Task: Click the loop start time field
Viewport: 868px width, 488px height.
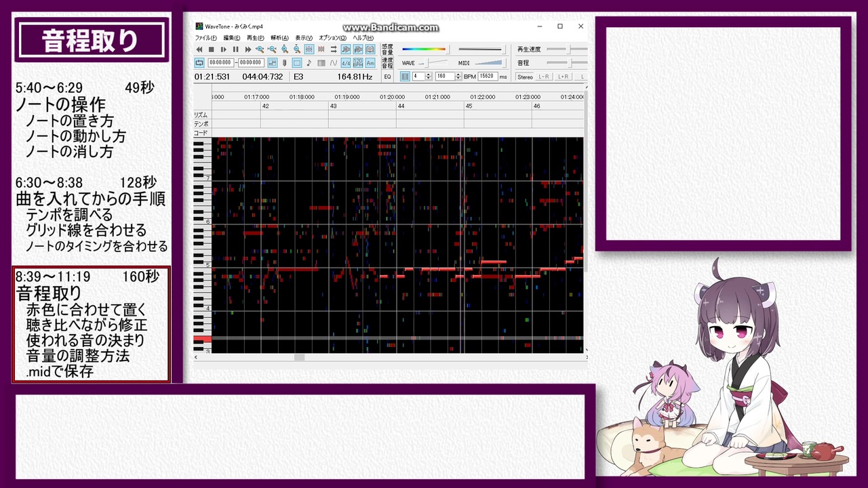Action: [x=220, y=63]
